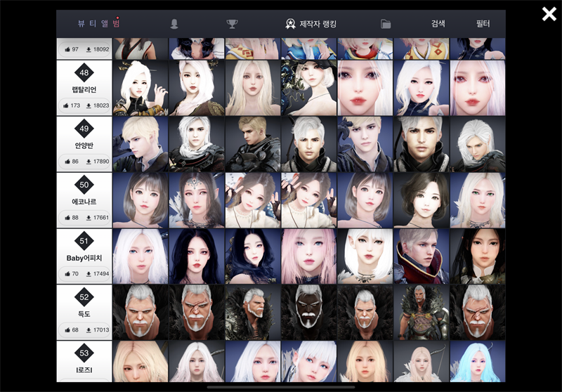
Task: Click the download icon for 안양반
Action: 89,162
